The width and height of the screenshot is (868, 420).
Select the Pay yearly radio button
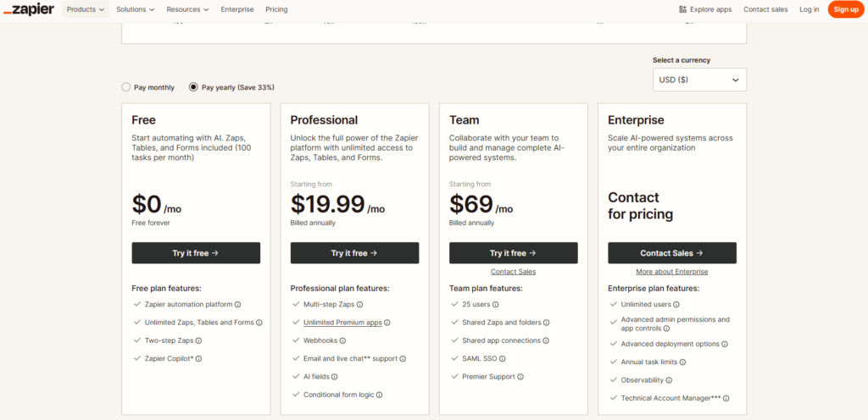(x=193, y=87)
